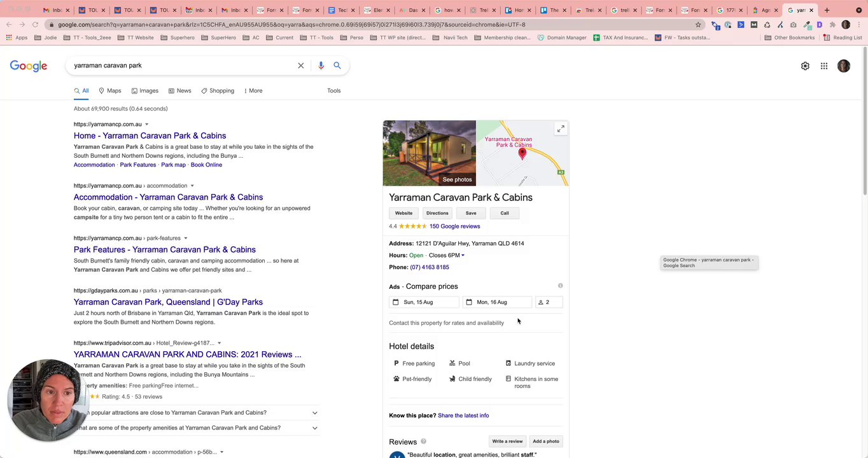Expand the map in knowledge panel

coord(561,129)
